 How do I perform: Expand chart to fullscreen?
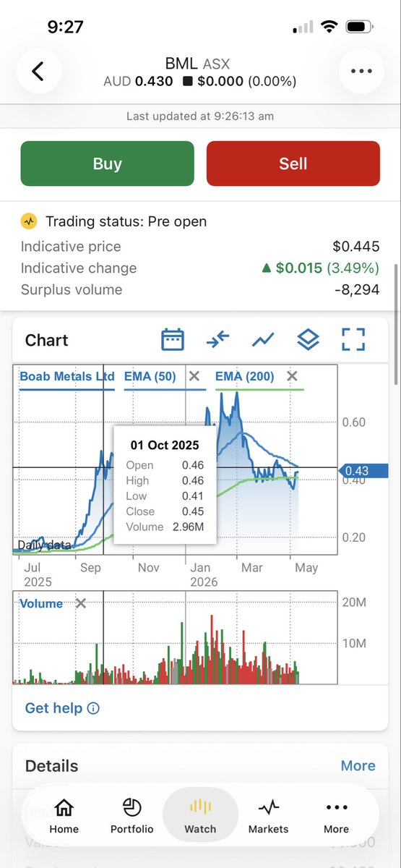(x=353, y=339)
